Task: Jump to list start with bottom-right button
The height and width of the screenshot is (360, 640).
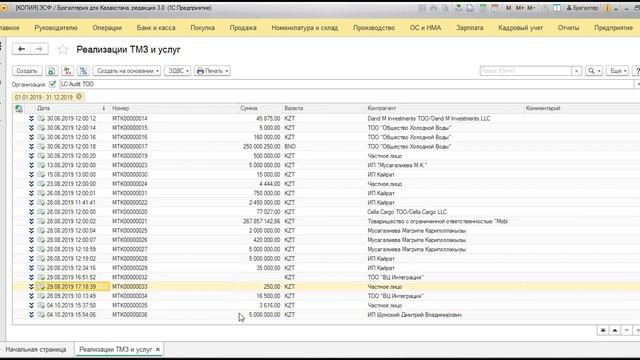Action: (x=603, y=330)
